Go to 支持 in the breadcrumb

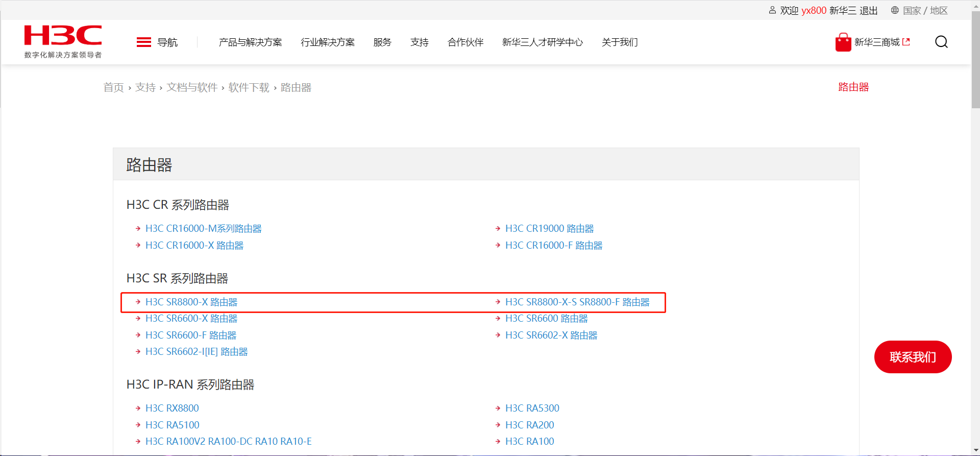click(145, 87)
